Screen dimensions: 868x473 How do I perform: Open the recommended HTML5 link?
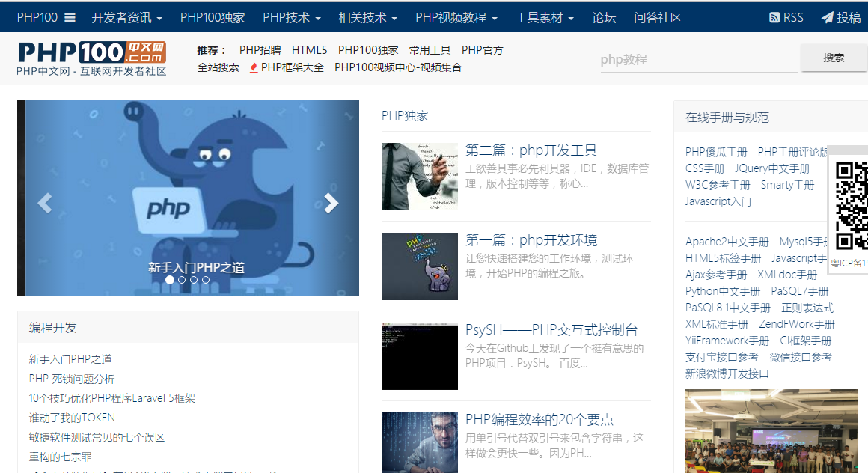310,50
